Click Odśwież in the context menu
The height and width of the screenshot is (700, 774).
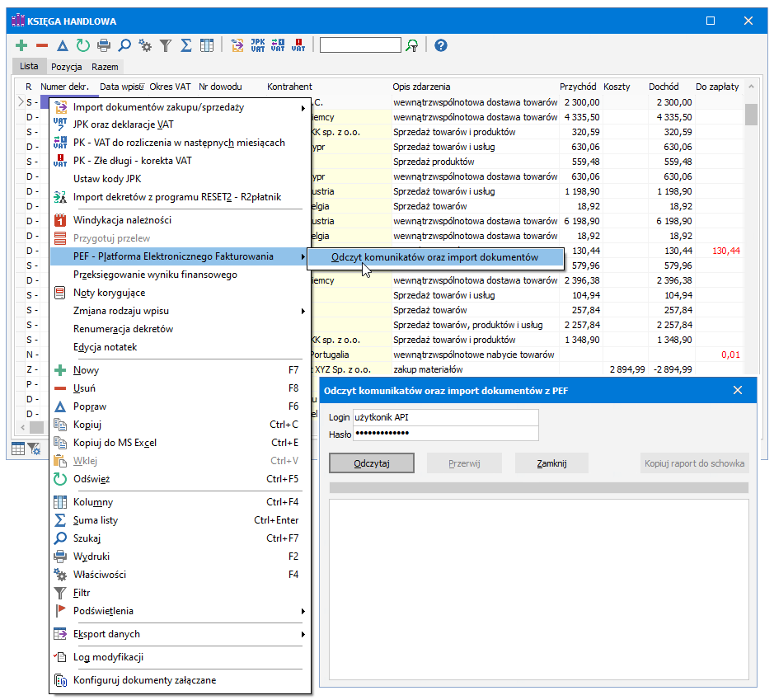pos(181,479)
